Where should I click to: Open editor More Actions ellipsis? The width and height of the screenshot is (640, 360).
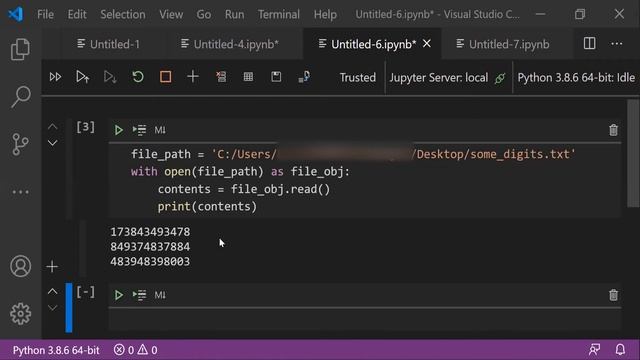pos(616,43)
